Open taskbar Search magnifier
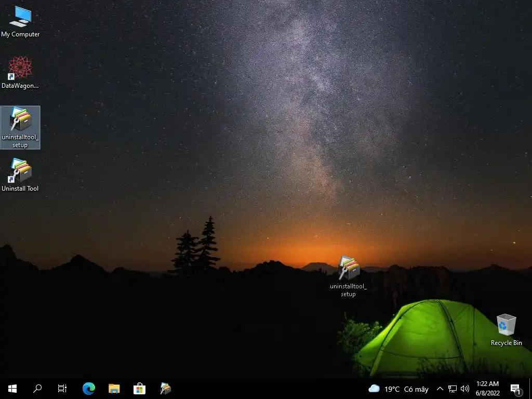The width and height of the screenshot is (532, 399). (37, 389)
